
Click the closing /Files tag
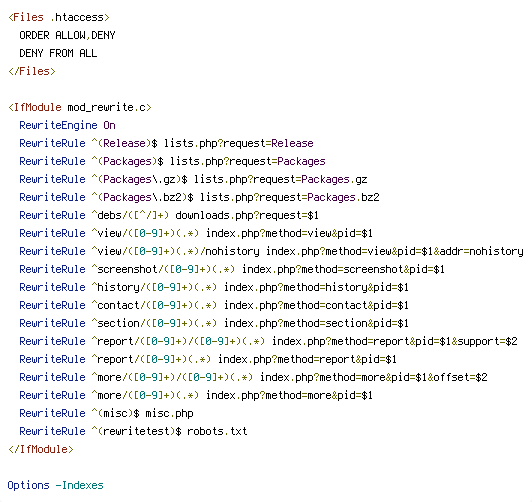coord(32,71)
